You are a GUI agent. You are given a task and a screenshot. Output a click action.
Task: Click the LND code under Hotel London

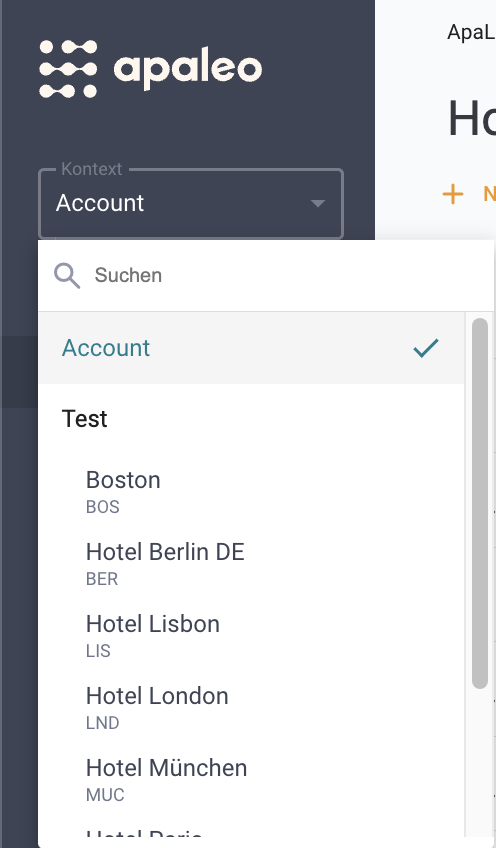tap(102, 723)
